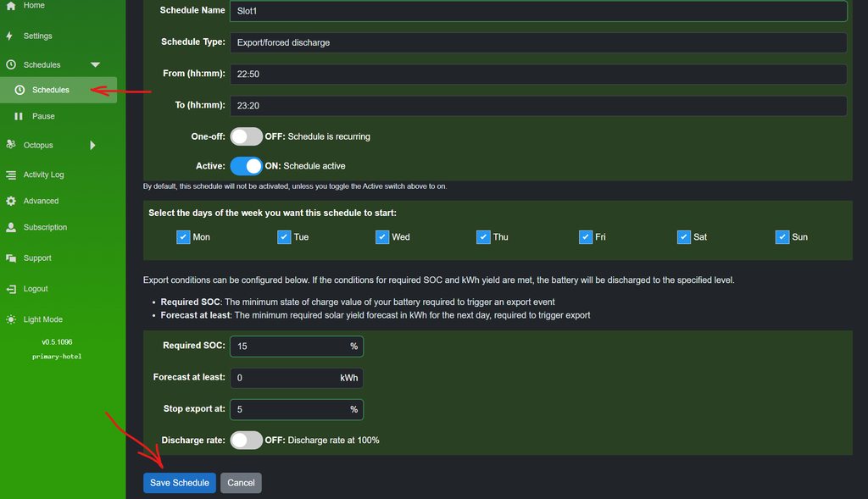Image resolution: width=868 pixels, height=499 pixels.
Task: Open the Support menu item
Action: click(37, 258)
